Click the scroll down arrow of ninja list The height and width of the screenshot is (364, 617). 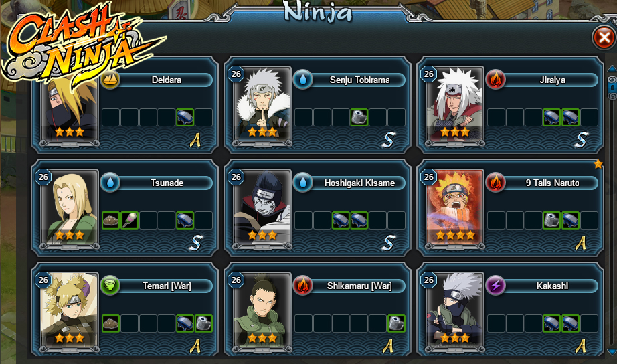click(612, 351)
